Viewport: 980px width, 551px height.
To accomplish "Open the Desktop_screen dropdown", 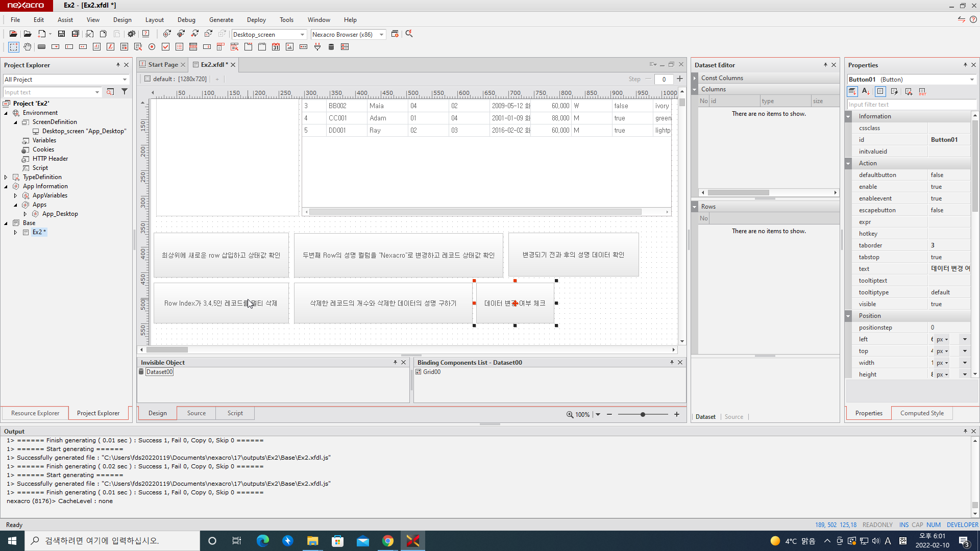I will tap(302, 35).
